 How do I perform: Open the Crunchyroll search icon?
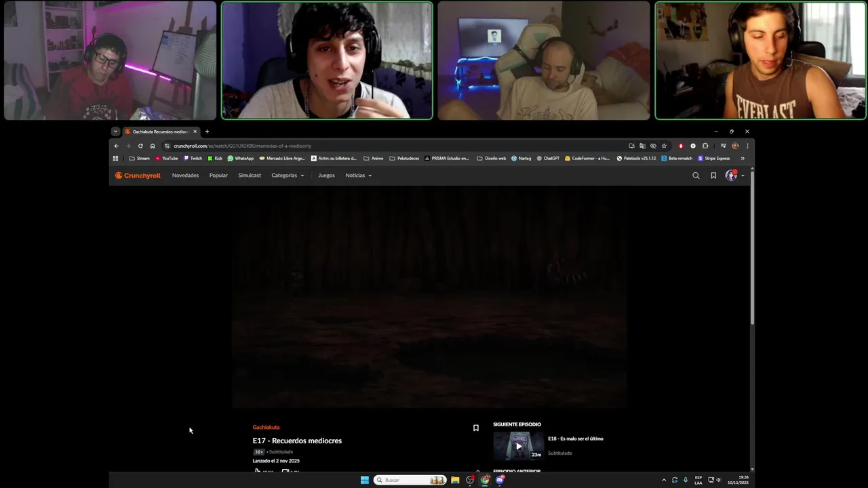click(696, 176)
